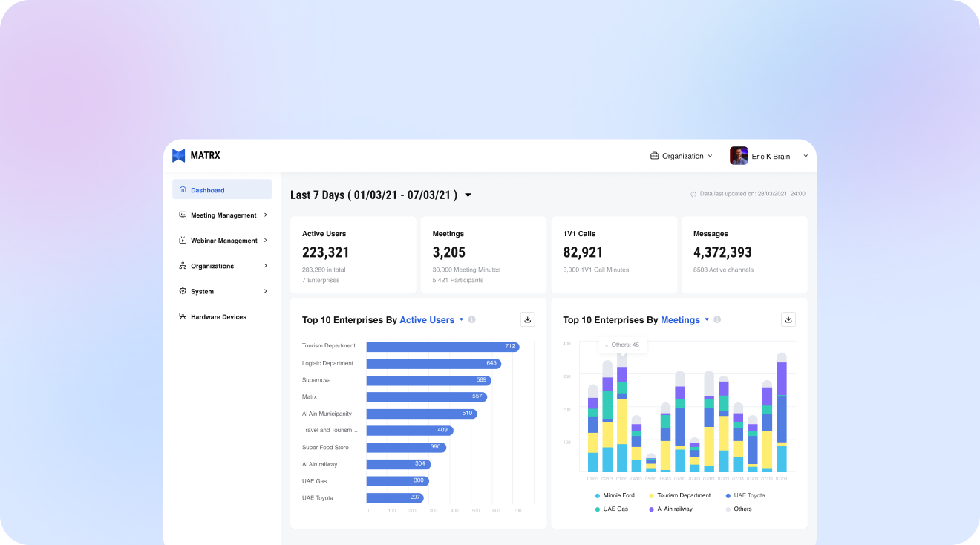The image size is (980, 545).
Task: Click the Messages summary card
Action: 744,255
